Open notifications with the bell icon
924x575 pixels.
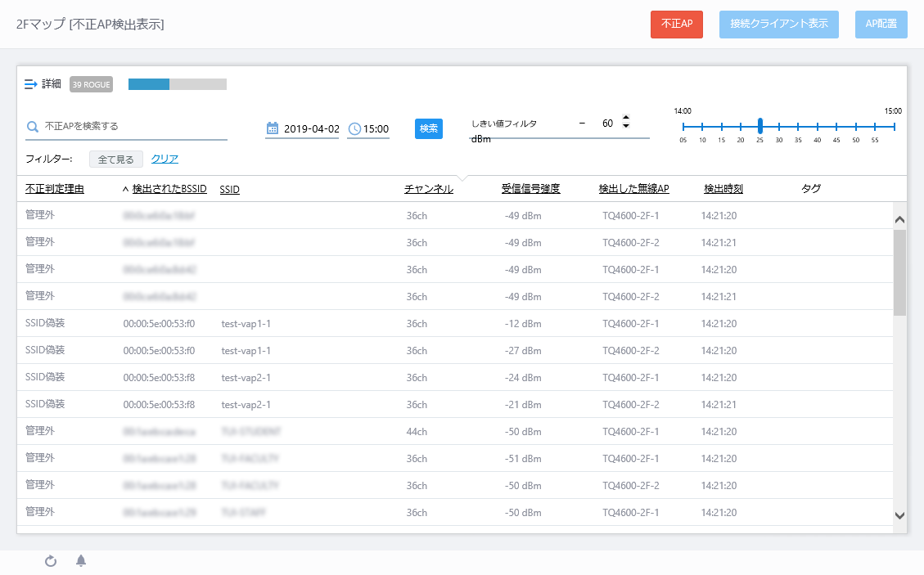(81, 561)
